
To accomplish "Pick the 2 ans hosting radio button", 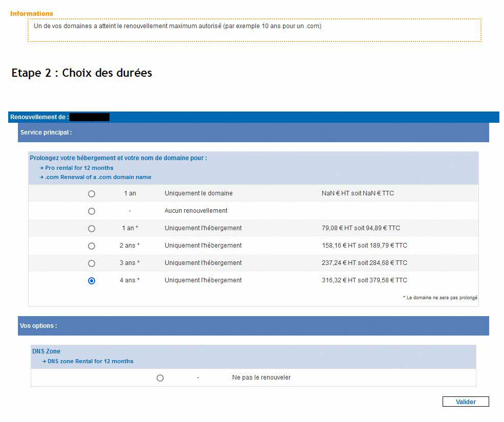I will 92,246.
